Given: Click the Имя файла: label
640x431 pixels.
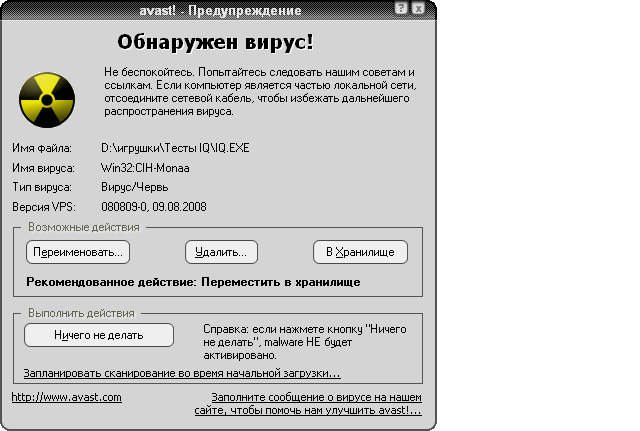Looking at the screenshot, I should [x=42, y=148].
